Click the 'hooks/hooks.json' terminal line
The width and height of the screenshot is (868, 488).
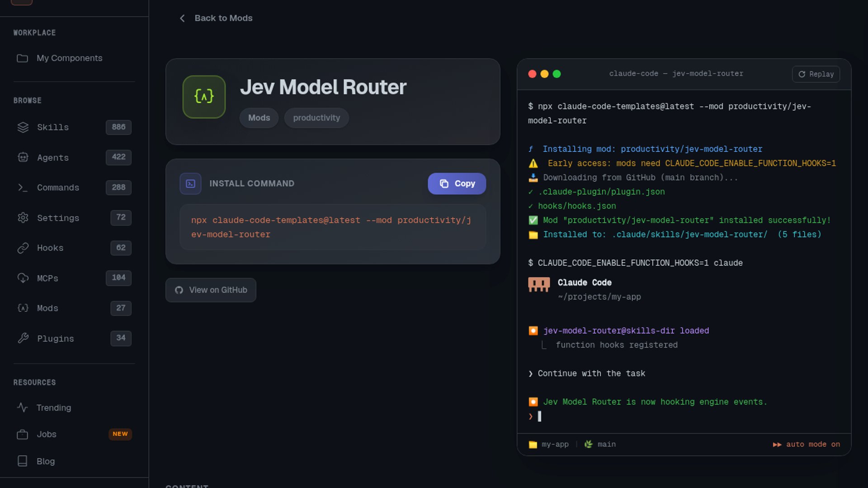[572, 206]
